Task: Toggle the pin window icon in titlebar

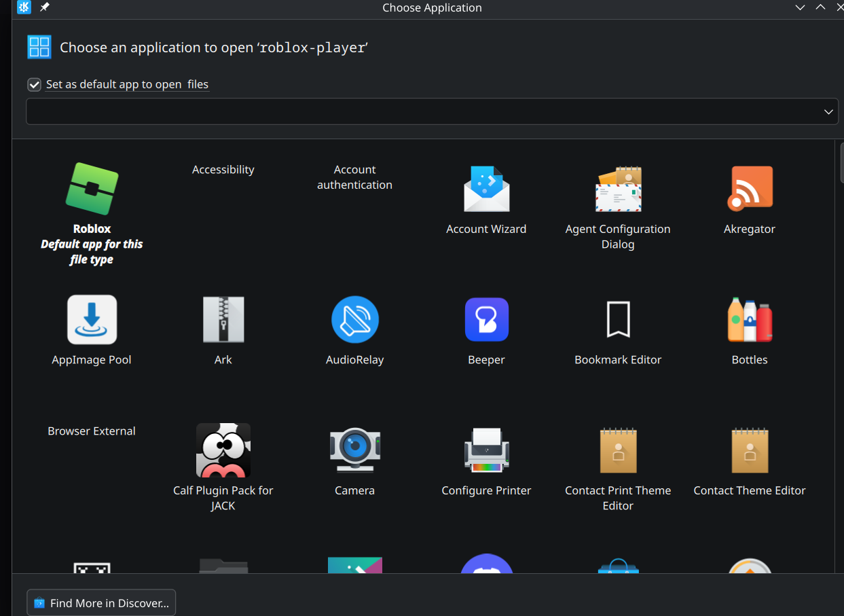Action: (x=45, y=7)
